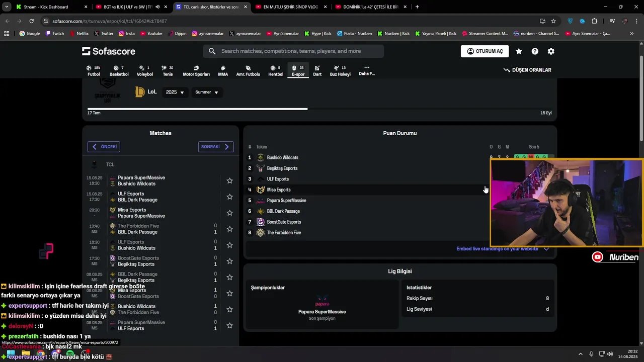Switch to the BGT vs BJK browser tab
This screenshot has height=362, width=644.
click(131, 7)
